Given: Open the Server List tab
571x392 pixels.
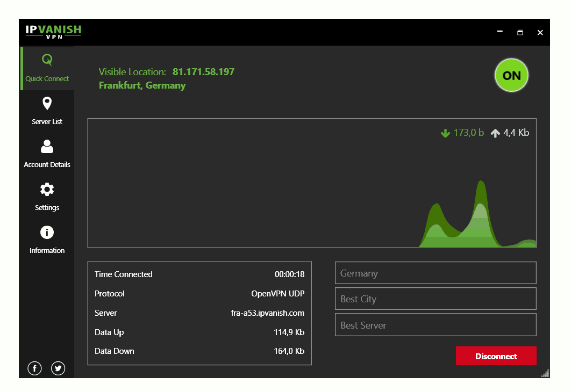Looking at the screenshot, I should 47,111.
